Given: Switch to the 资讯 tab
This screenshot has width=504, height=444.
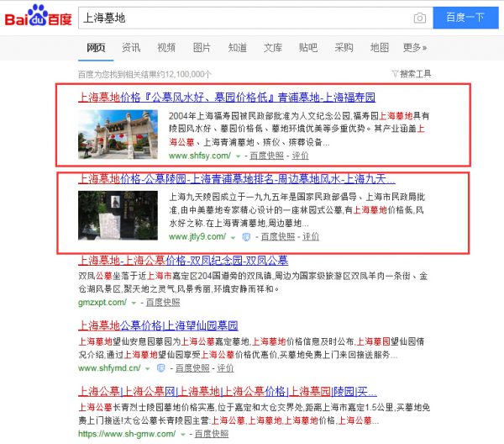Looking at the screenshot, I should [131, 48].
